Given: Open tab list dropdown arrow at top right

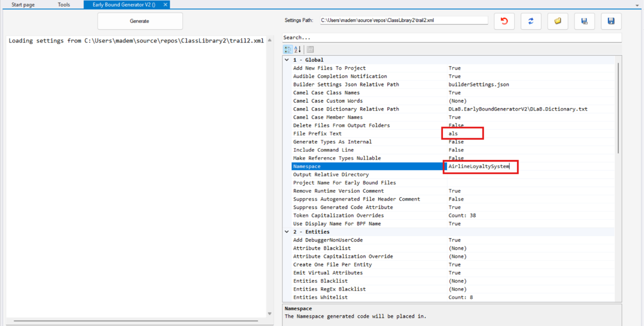Looking at the screenshot, I should (637, 6).
